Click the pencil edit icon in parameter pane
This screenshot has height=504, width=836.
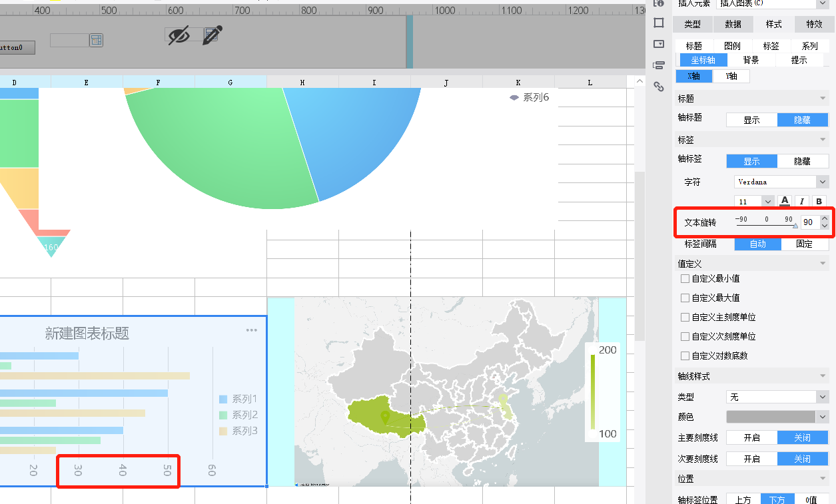point(213,35)
